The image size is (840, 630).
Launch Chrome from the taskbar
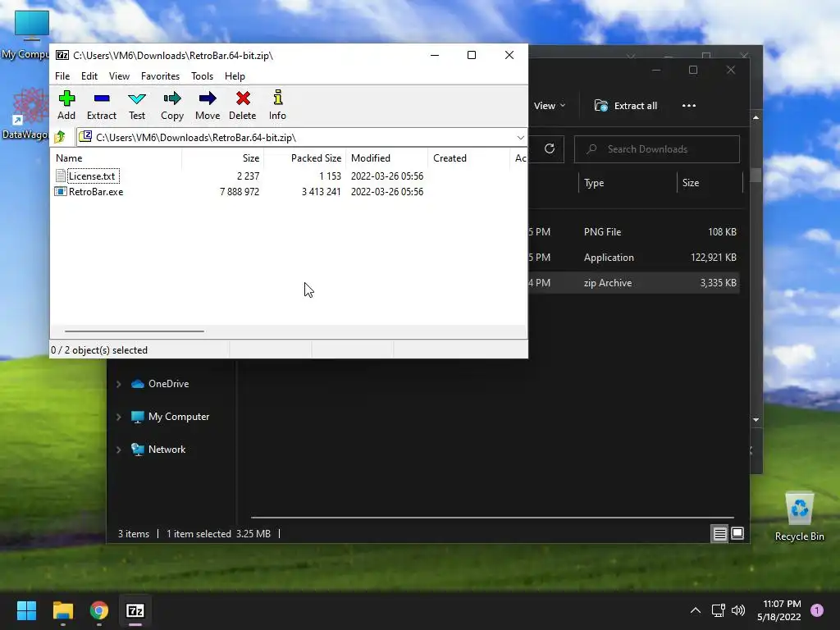[x=99, y=610]
